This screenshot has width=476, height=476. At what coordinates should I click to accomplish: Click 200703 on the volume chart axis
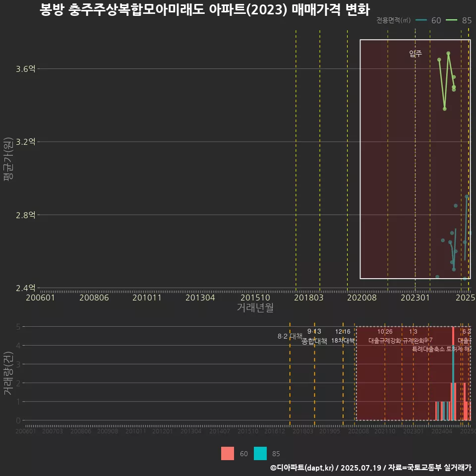53,431
